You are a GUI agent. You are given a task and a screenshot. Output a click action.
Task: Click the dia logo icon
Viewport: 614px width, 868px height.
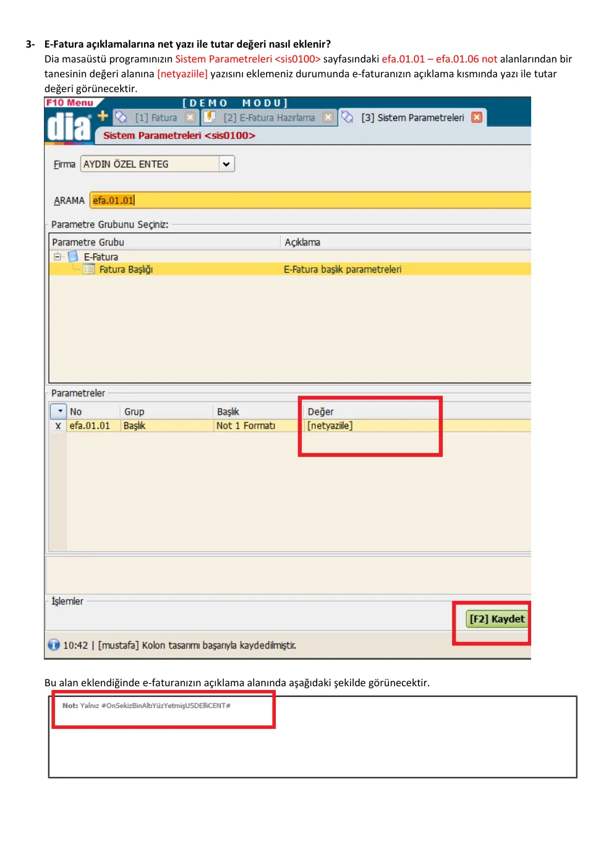click(x=69, y=127)
